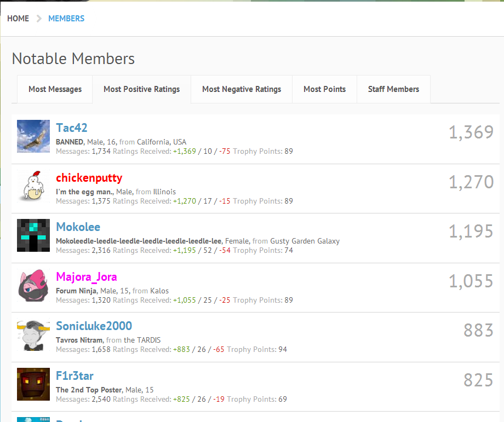This screenshot has height=422, width=504.
Task: Click the F1r3tar username link
Action: click(x=75, y=375)
